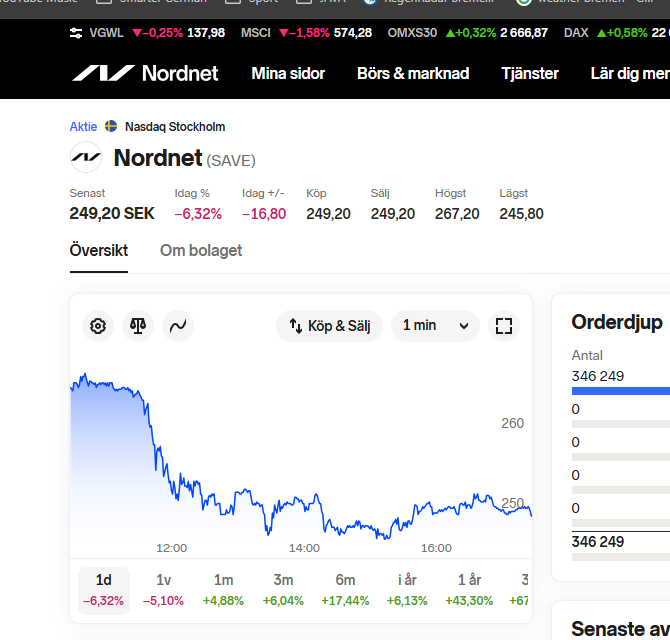Viewport: 670px width, 640px height.
Task: Click the Swedish flag icon
Action: [x=111, y=127]
